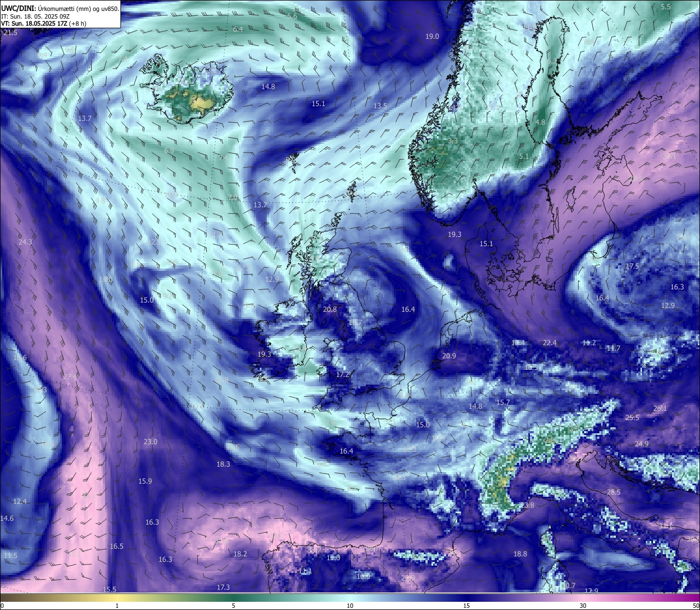
Task: Click the 20.8 value over Scotland
Action: click(x=330, y=309)
